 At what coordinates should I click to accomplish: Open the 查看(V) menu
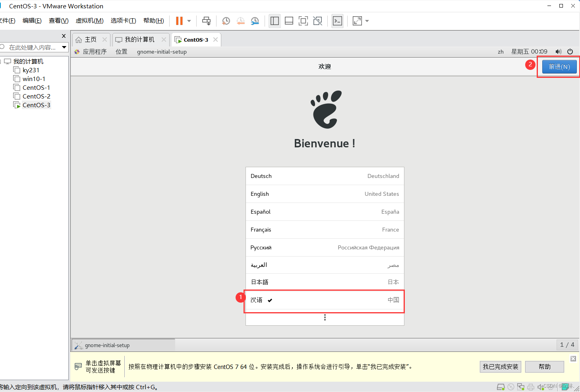click(x=58, y=21)
